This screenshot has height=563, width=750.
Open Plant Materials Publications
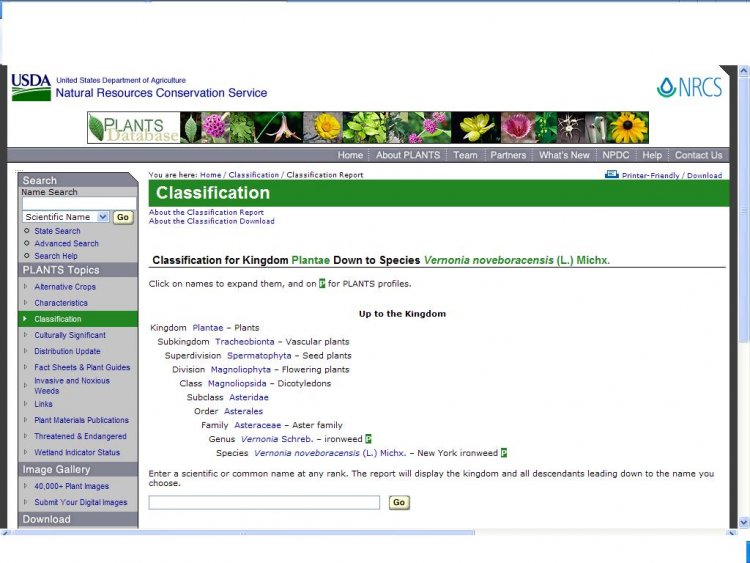(x=81, y=420)
